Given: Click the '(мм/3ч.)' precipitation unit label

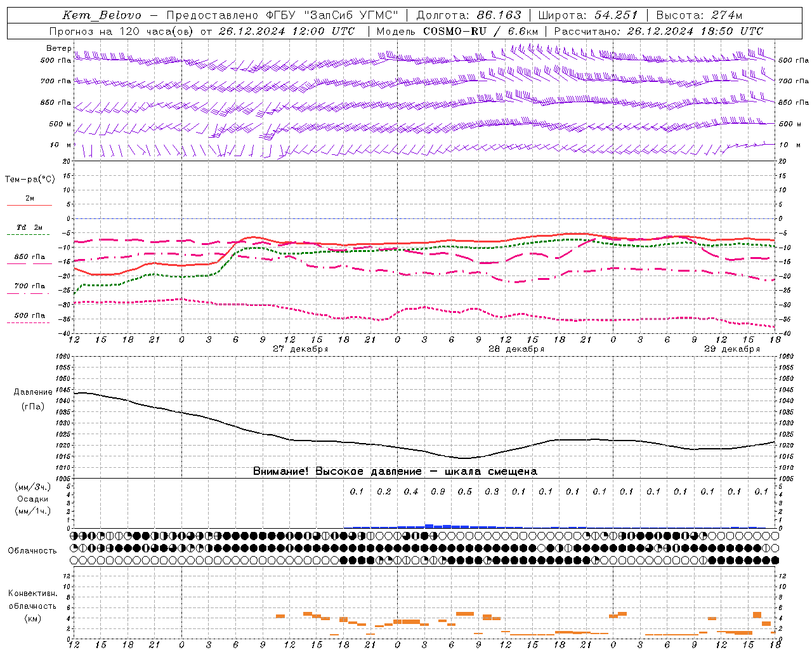Looking at the screenshot, I should 32,487.
